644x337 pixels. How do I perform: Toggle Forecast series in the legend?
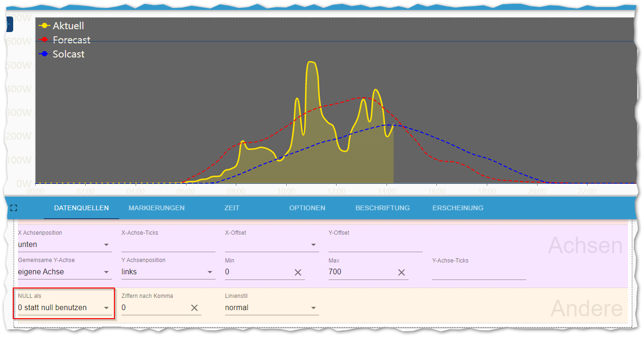[x=64, y=40]
